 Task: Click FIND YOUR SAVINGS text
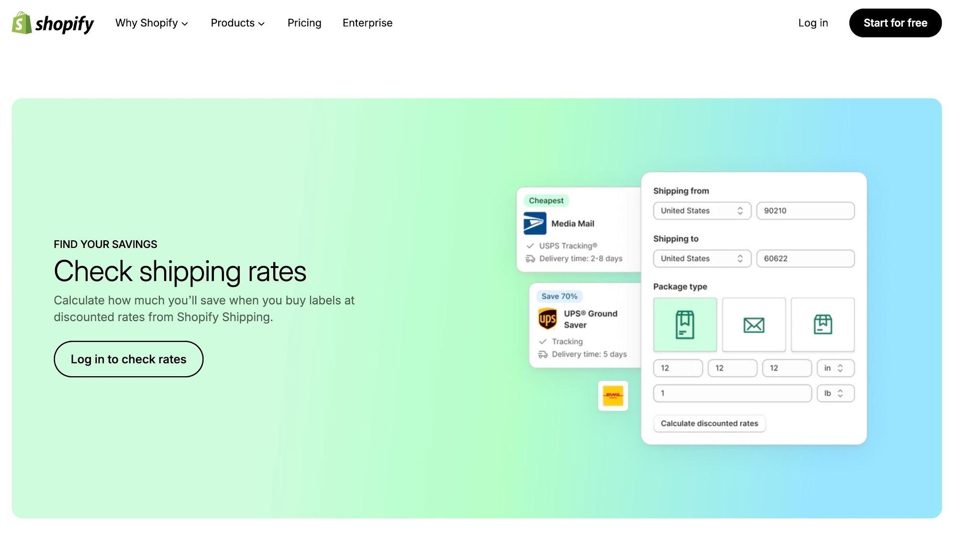click(x=105, y=245)
